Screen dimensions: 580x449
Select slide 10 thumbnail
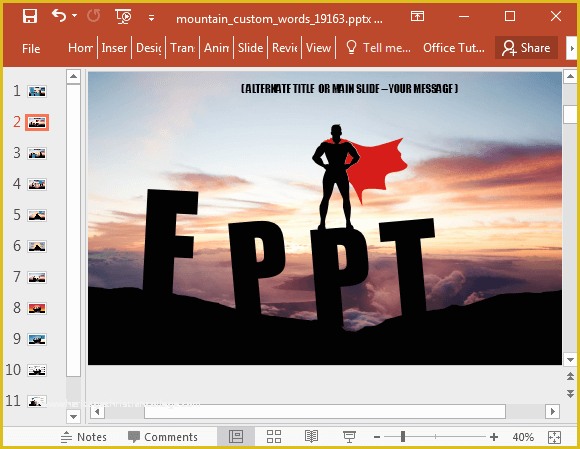(37, 370)
